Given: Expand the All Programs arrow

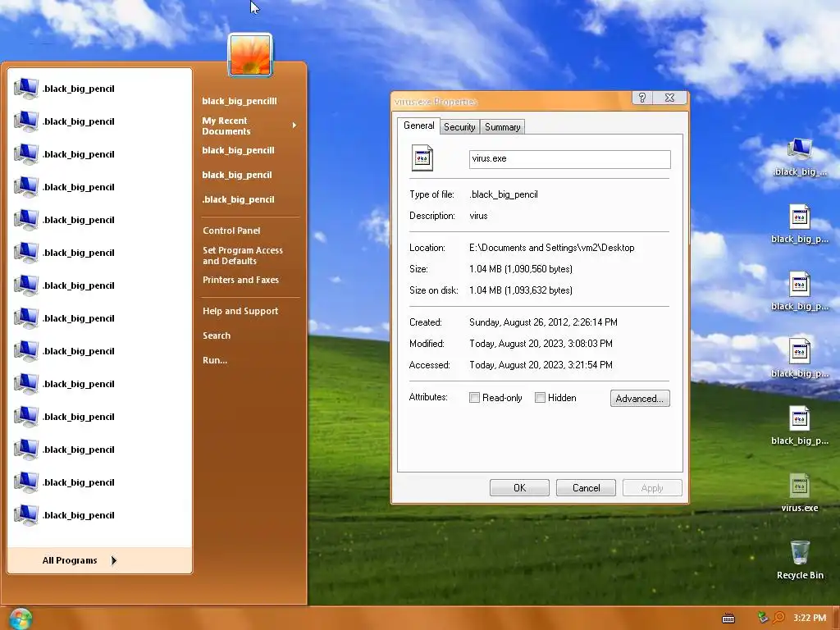Looking at the screenshot, I should [113, 560].
